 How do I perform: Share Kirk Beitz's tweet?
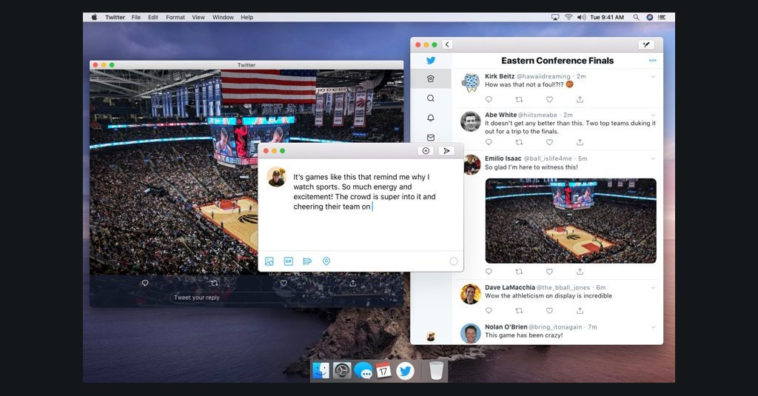coord(580,99)
